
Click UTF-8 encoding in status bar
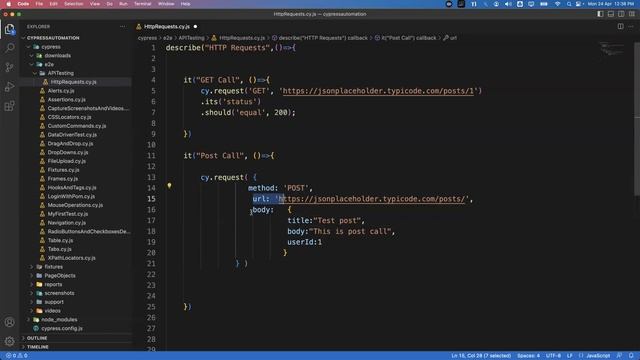pos(553,356)
